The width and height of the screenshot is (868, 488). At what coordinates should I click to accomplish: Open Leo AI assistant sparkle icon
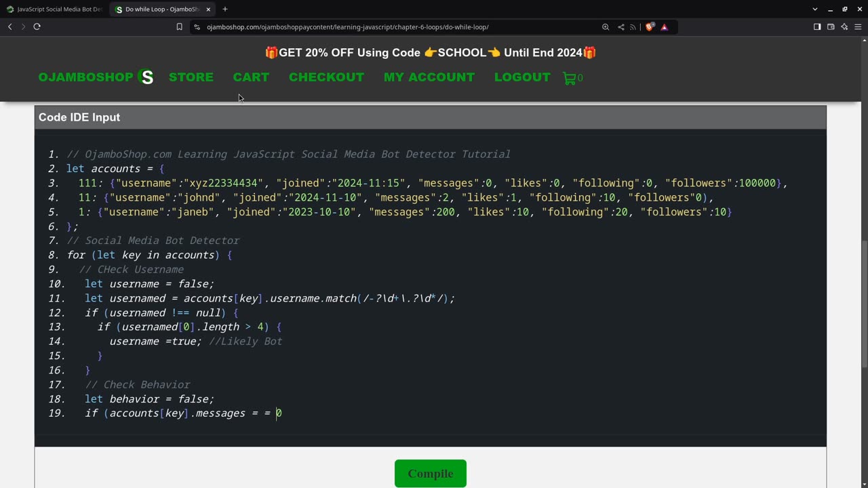point(844,27)
